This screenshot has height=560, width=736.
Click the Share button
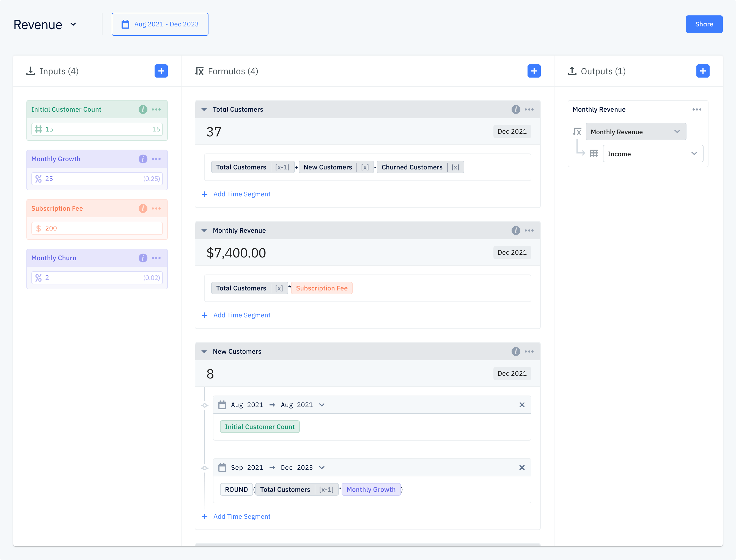704,24
